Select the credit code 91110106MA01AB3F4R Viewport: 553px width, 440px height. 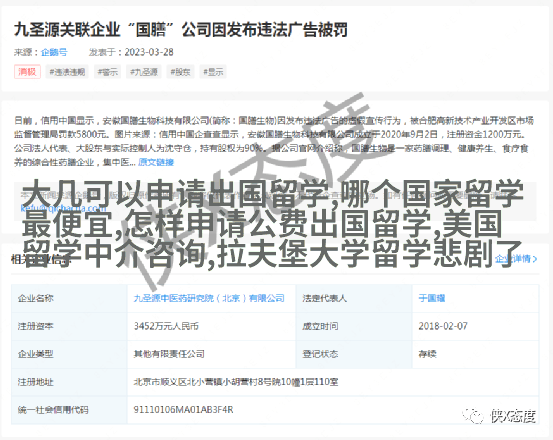(183, 410)
